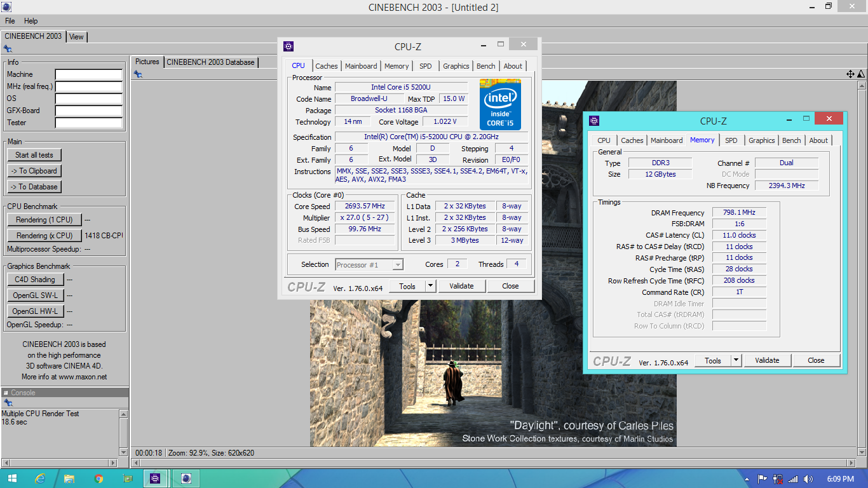Open the Action Center flag icon in the tray
The width and height of the screenshot is (868, 488).
tap(762, 479)
